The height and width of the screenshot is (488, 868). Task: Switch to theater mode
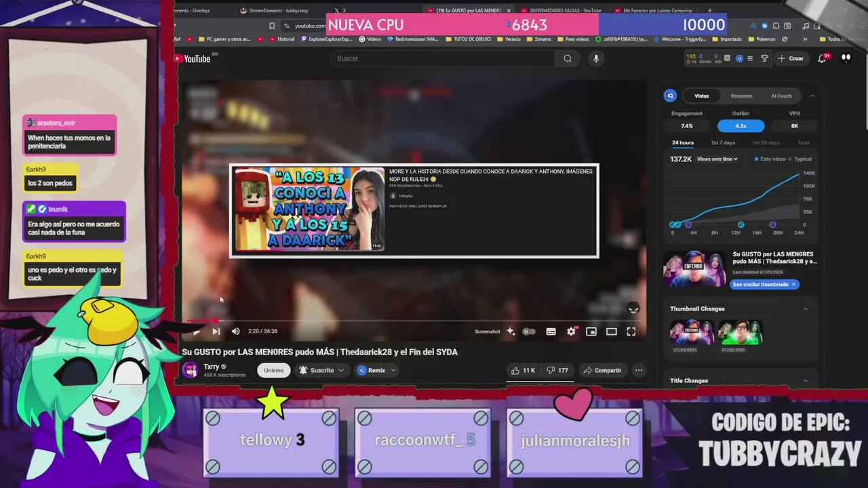(611, 331)
